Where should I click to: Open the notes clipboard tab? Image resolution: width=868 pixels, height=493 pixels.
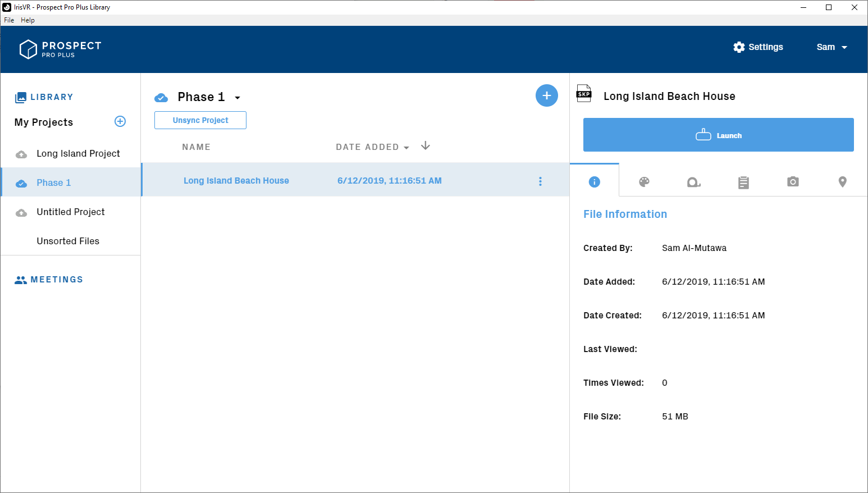[x=743, y=182]
